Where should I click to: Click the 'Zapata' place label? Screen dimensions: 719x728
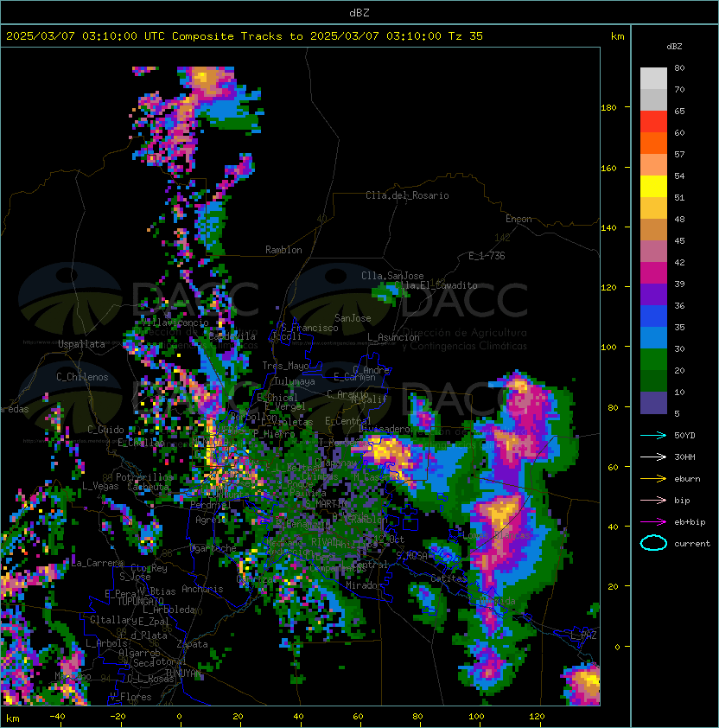click(192, 644)
